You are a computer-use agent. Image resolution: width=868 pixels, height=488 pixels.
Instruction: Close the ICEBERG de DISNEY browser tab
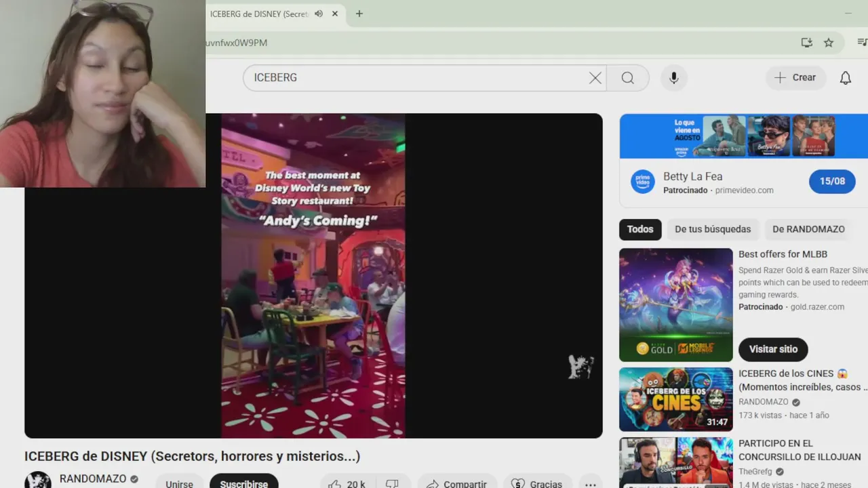coord(334,14)
